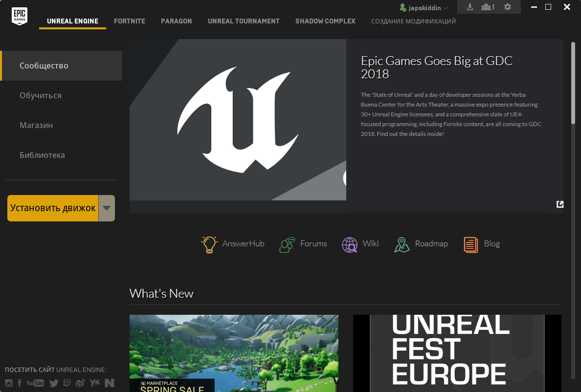Screen dimensions: 581x392
Task: Click the vertical scrollbar thumb
Action: click(573, 83)
